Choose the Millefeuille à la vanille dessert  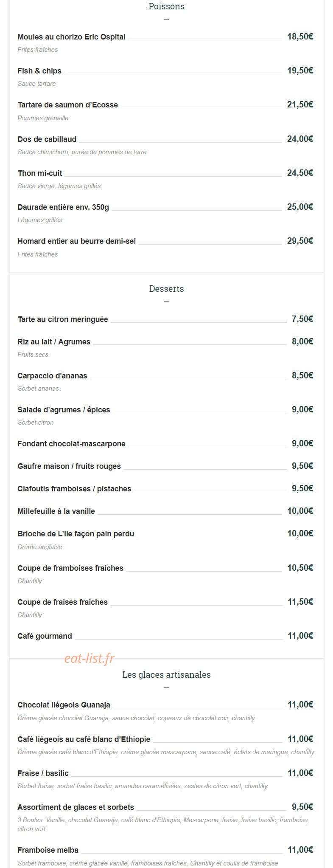(56, 511)
